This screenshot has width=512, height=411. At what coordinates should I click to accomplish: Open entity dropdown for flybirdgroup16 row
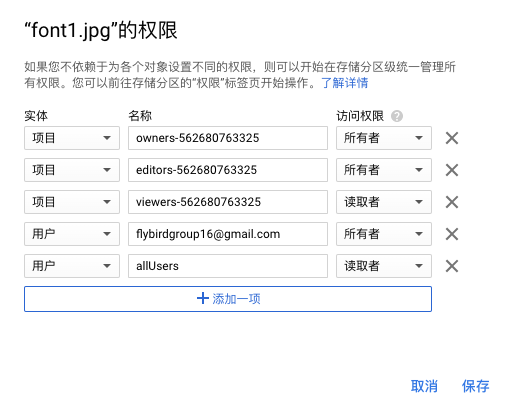[x=72, y=234]
